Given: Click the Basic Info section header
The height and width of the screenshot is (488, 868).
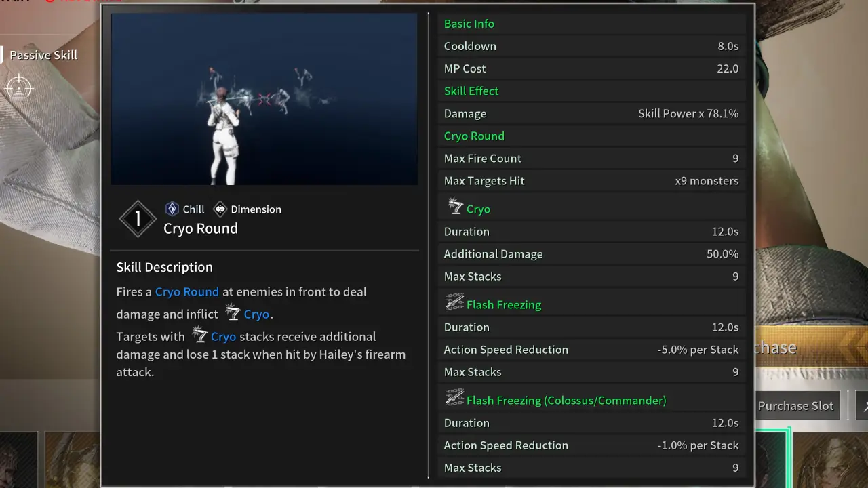Looking at the screenshot, I should [469, 24].
